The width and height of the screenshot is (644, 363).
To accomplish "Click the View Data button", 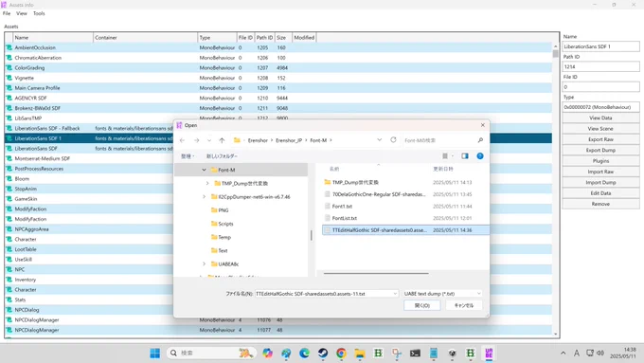I will pos(600,118).
